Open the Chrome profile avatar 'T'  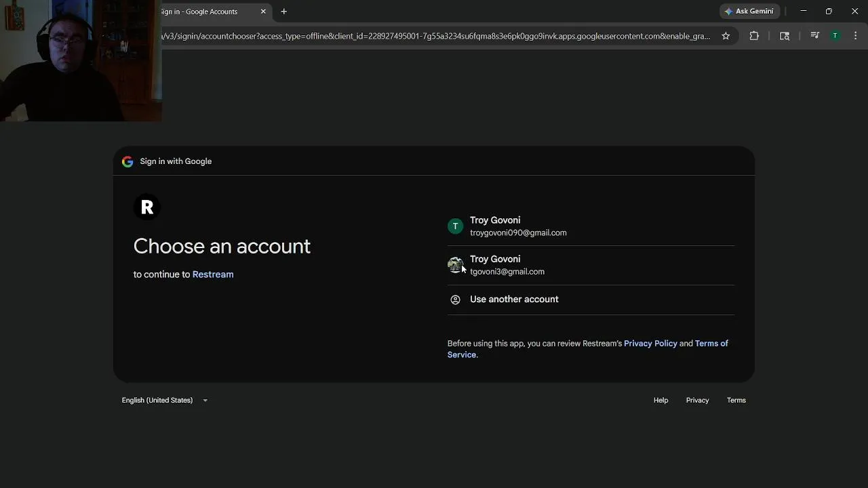pyautogui.click(x=835, y=36)
